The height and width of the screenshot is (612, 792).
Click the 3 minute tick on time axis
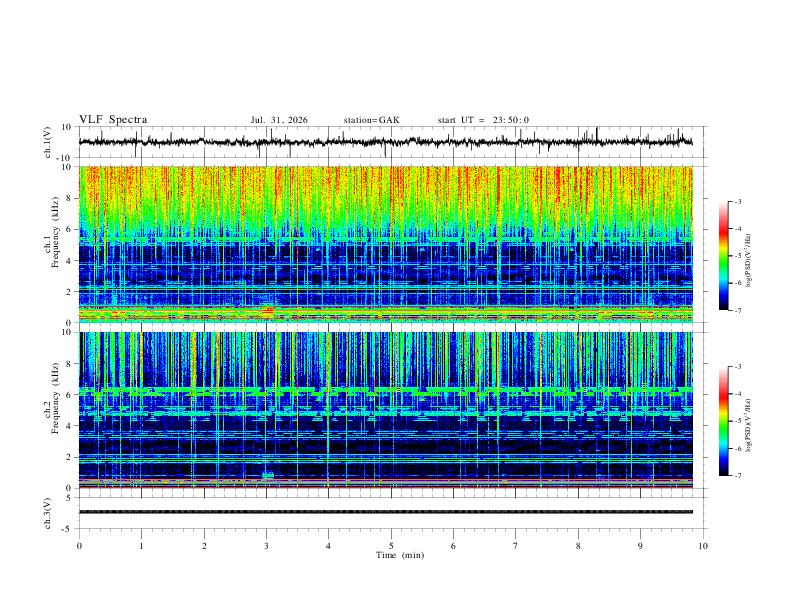click(x=266, y=546)
